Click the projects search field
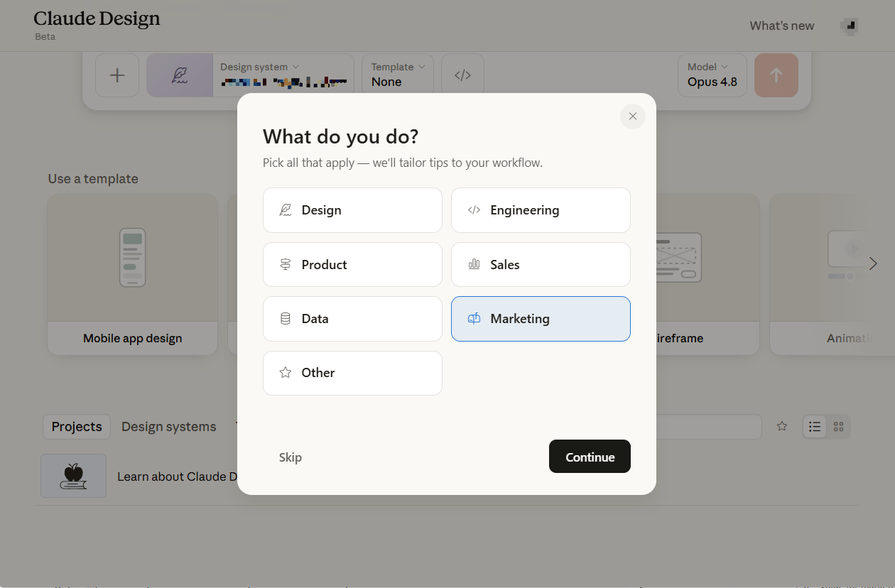The width and height of the screenshot is (895, 588). [x=709, y=427]
